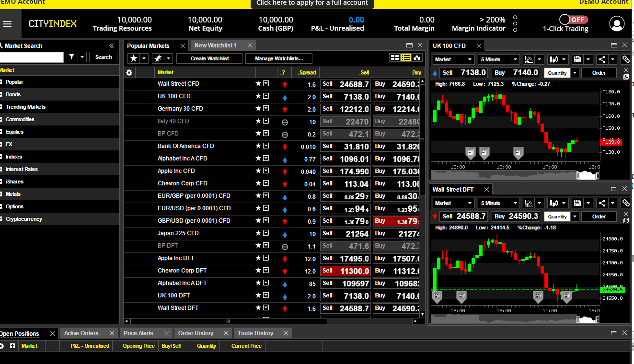Screen dimensions: 634x364
Task: Open the Quantity dropdown arrow on UK 100 chart
Action: (575, 73)
